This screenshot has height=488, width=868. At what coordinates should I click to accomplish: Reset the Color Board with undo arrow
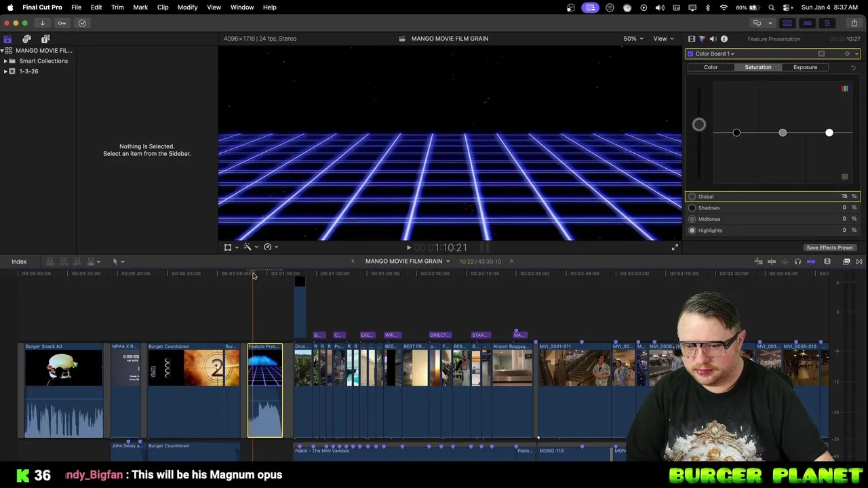coord(853,67)
